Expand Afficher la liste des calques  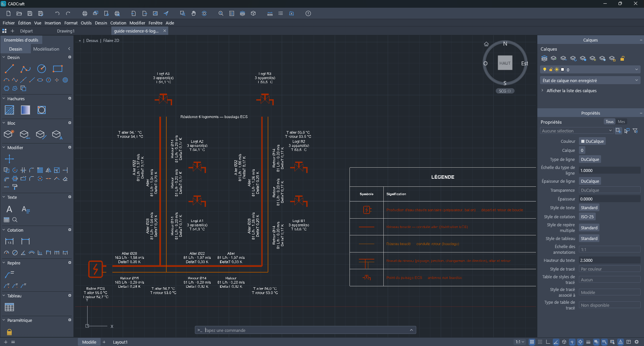[571, 91]
